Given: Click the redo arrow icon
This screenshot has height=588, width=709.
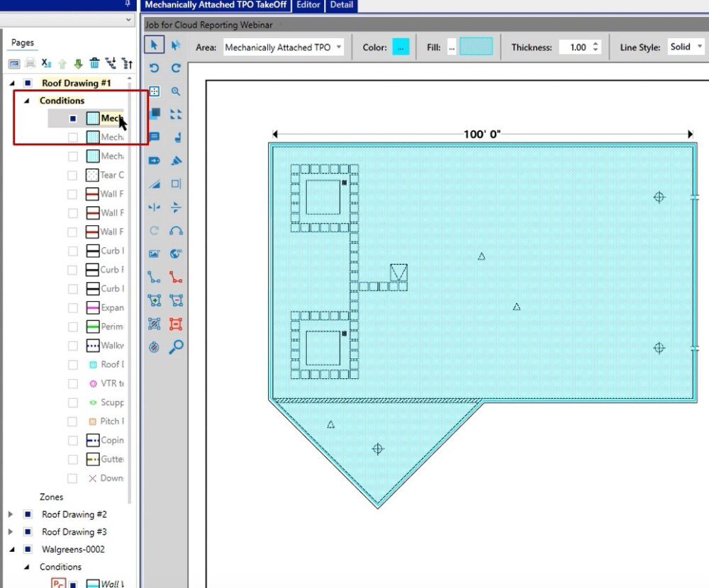Looking at the screenshot, I should 176,69.
